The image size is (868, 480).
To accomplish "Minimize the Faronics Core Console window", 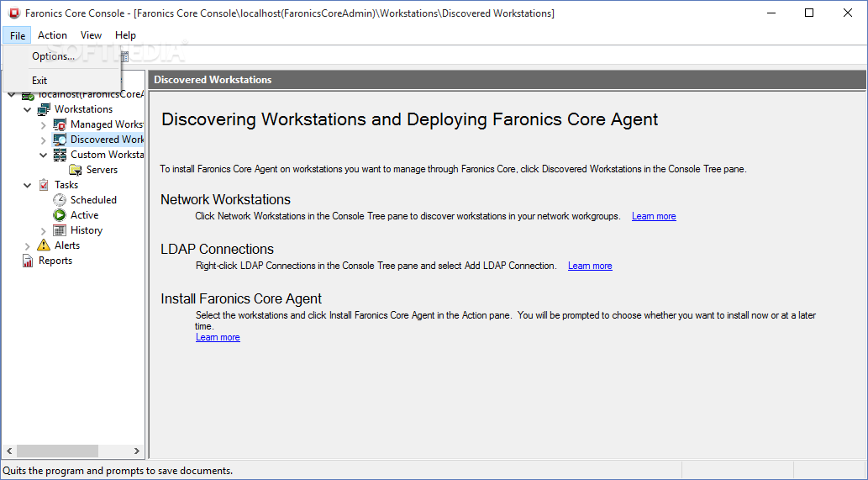I will (770, 13).
